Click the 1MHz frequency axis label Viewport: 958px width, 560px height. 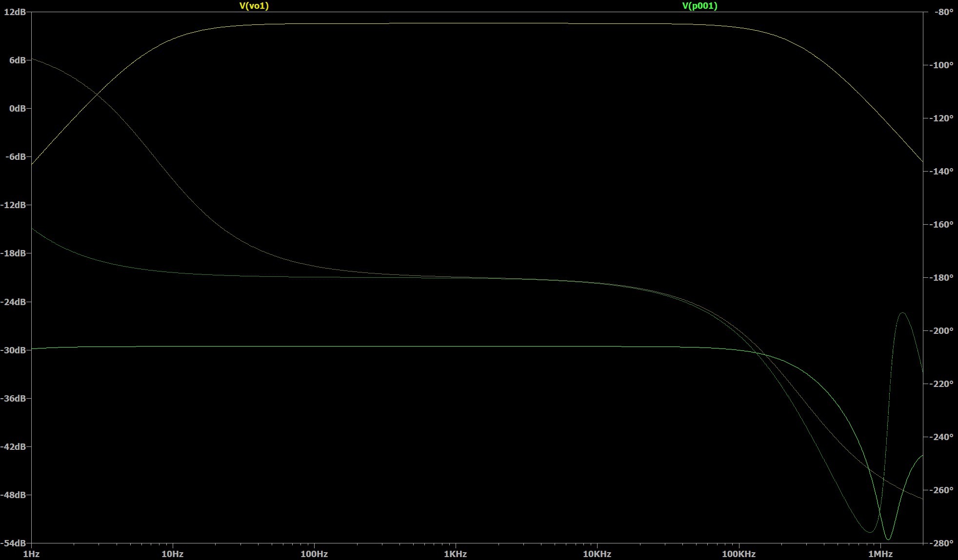pos(880,554)
